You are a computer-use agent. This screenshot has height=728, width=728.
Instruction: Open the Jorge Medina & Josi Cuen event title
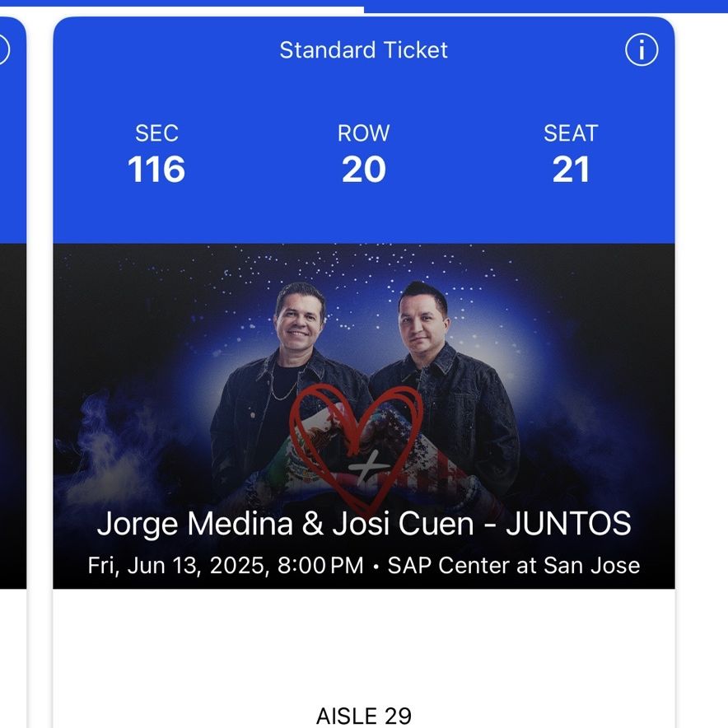(x=363, y=523)
